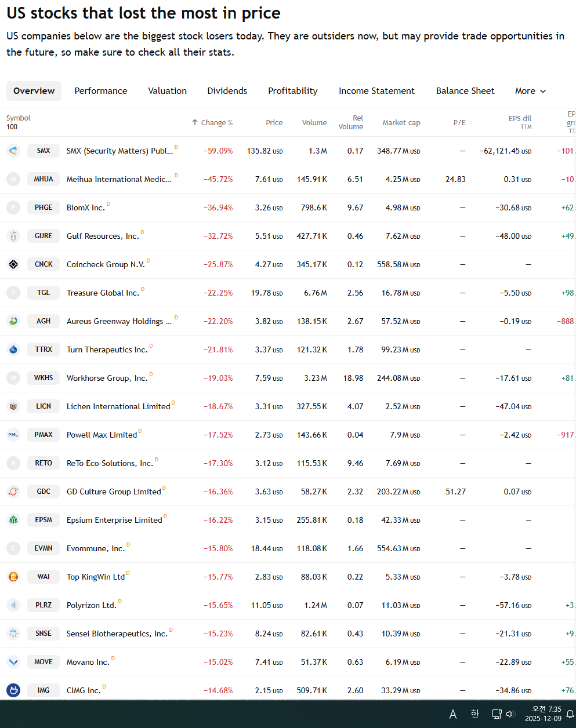Open the Sensei Biotherapeutics, Inc. link
This screenshot has height=728, width=576.
(117, 634)
